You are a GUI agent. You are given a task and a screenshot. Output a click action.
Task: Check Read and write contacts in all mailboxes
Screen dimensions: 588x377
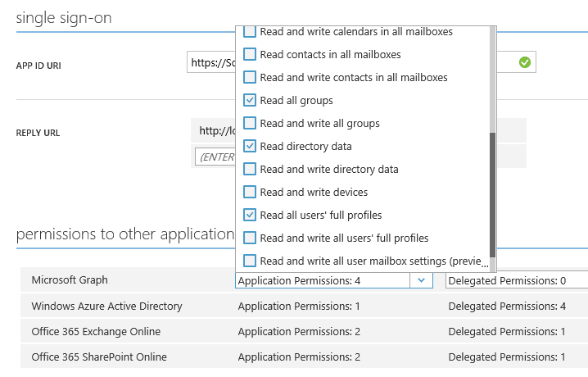pos(250,77)
